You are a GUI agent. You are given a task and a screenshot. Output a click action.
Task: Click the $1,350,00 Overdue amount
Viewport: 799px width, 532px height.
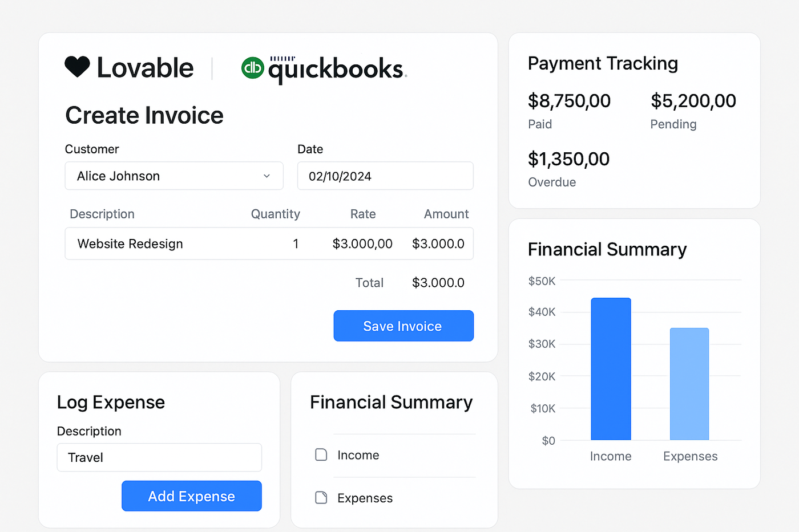568,159
